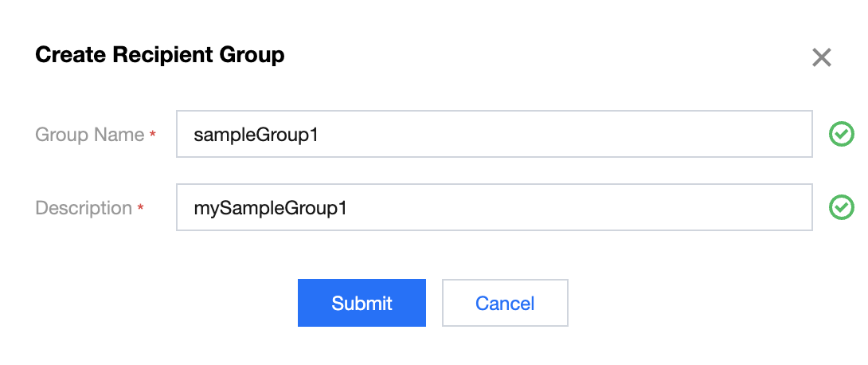The height and width of the screenshot is (365, 868).
Task: Cancel creating the recipient group
Action: pyautogui.click(x=505, y=303)
